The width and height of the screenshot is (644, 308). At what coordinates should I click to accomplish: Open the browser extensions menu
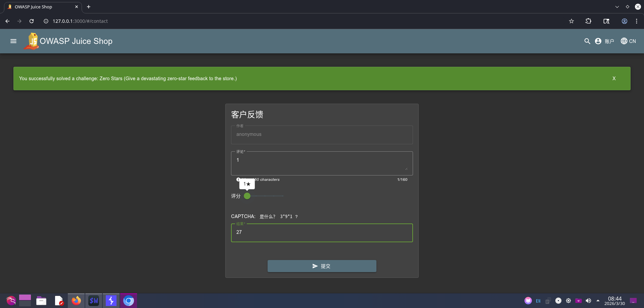(588, 21)
